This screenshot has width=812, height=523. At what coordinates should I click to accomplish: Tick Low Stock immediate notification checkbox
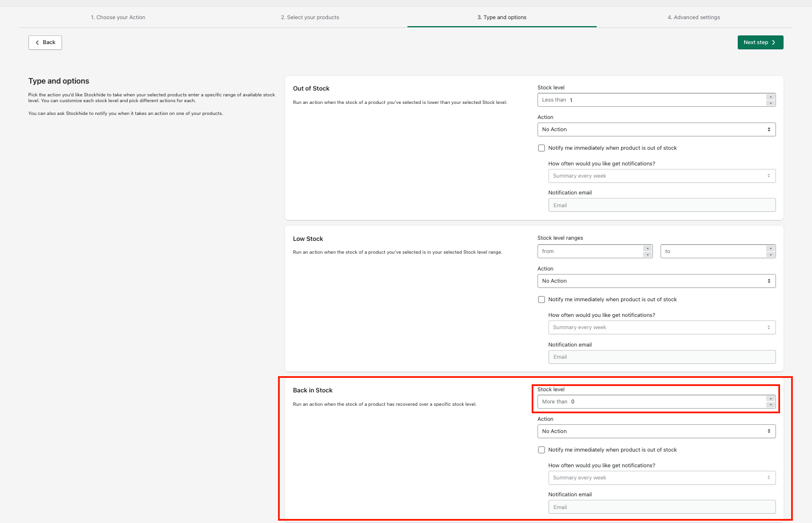coord(542,300)
